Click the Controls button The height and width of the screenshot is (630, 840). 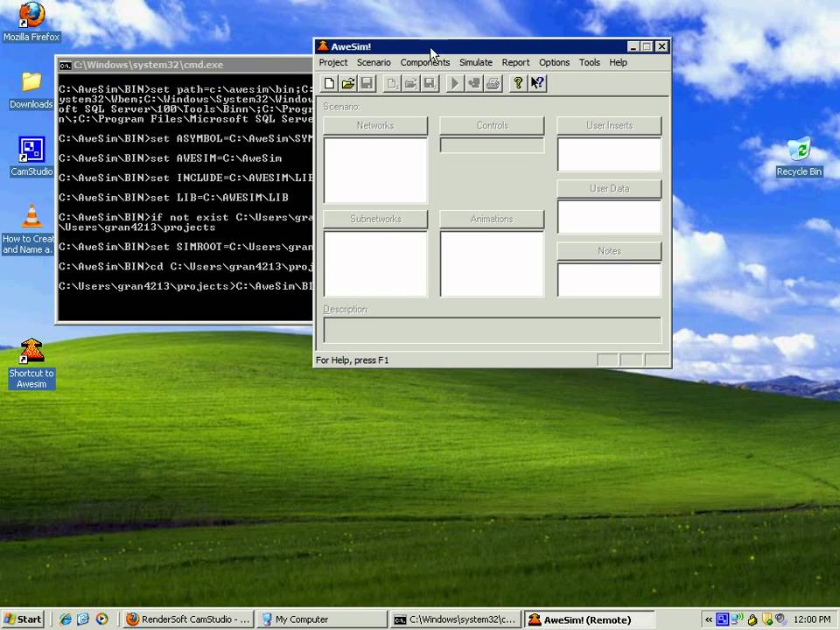click(x=492, y=125)
